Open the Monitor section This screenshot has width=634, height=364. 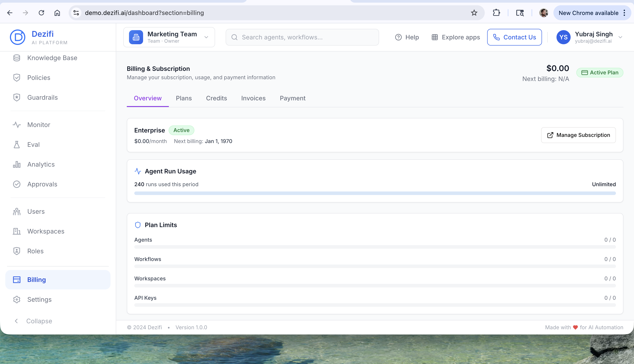[x=58, y=125]
